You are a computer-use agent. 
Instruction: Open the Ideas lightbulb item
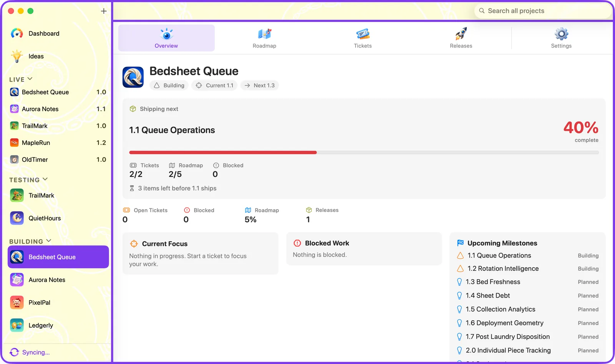tap(27, 56)
